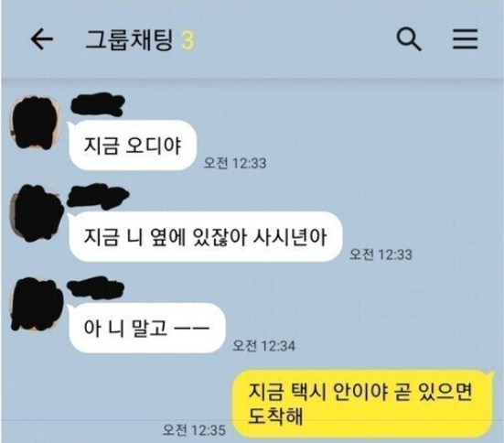Tap the 오전 12:35 timestamp
This screenshot has height=443, width=504.
(x=194, y=430)
